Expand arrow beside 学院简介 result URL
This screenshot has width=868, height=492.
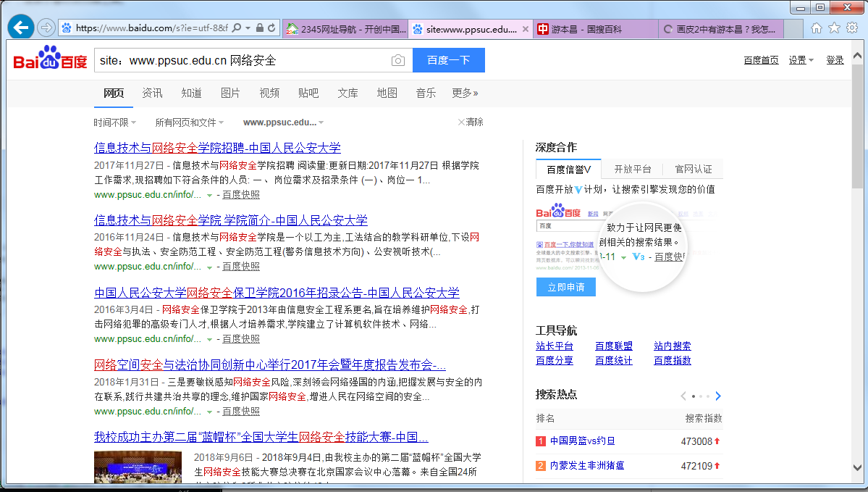click(209, 267)
